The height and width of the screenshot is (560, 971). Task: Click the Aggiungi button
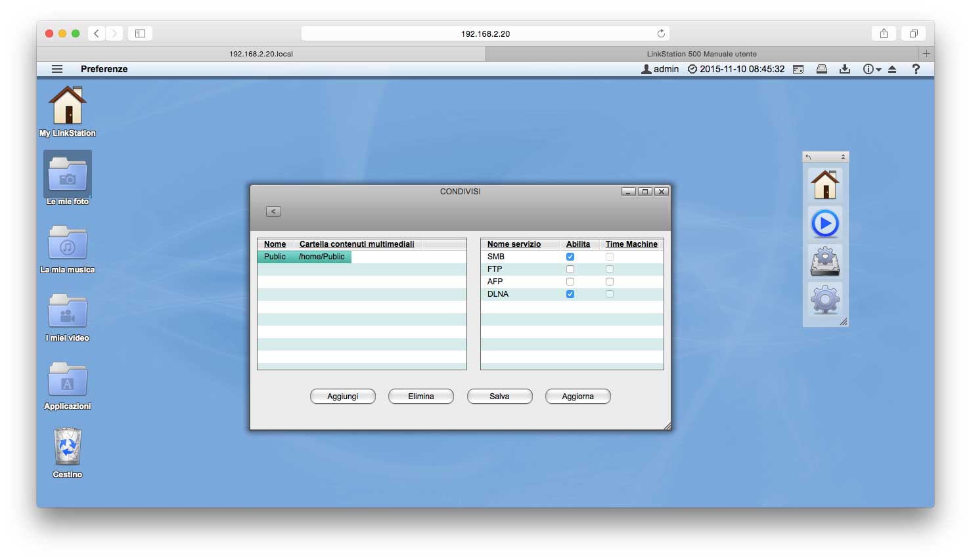[x=343, y=397]
